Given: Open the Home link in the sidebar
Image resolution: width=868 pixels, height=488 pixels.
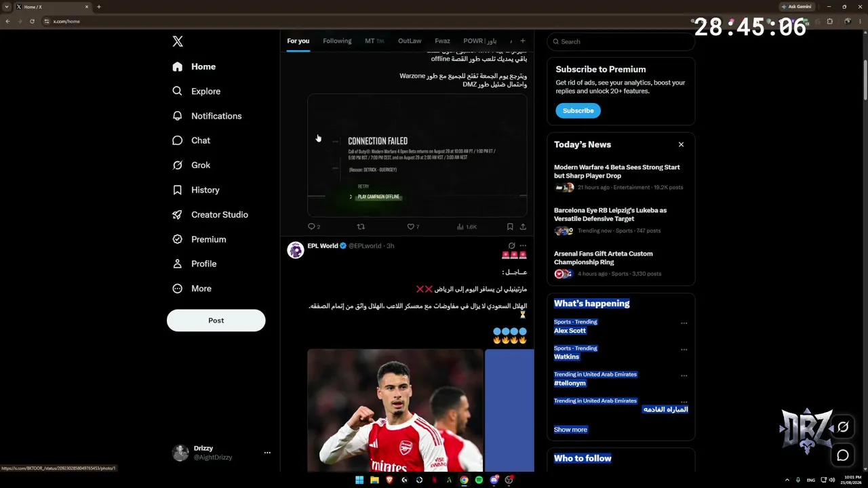Looking at the screenshot, I should 195,66.
